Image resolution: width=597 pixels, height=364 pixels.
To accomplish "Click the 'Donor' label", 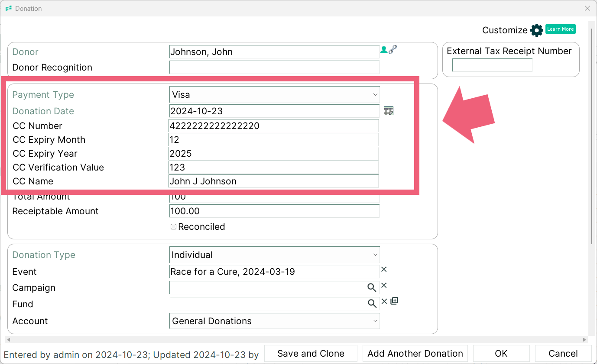I will coord(25,52).
